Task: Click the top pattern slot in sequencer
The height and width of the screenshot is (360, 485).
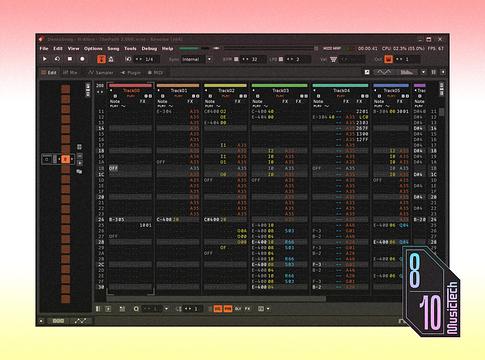Action: 66,89
